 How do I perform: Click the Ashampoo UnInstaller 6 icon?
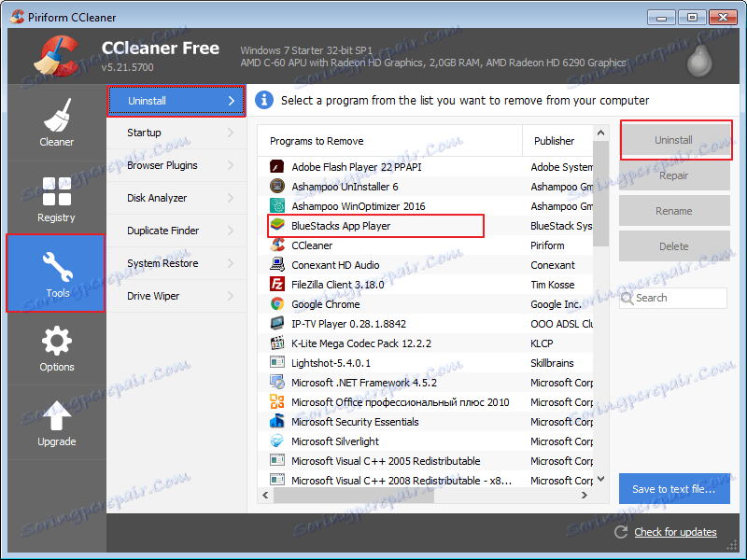point(276,186)
